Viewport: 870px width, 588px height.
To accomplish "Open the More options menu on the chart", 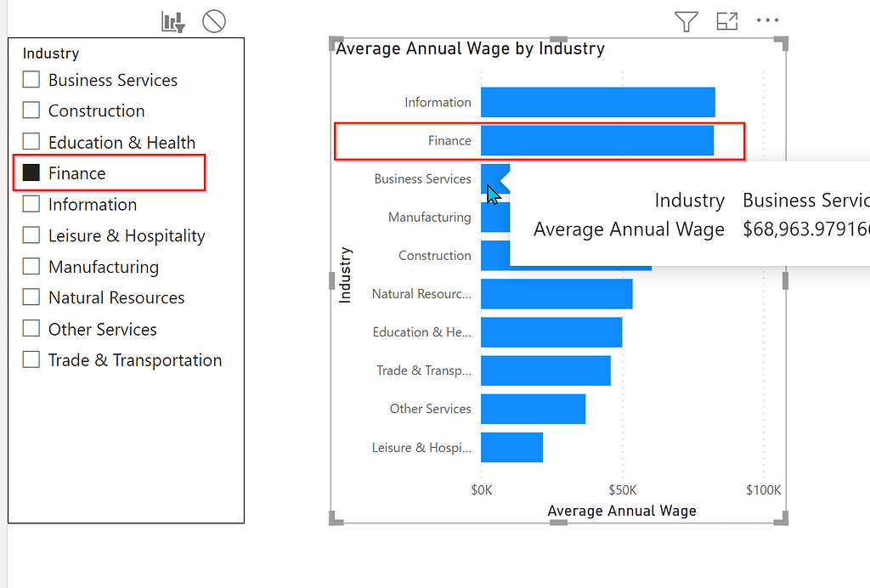I will coord(768,20).
